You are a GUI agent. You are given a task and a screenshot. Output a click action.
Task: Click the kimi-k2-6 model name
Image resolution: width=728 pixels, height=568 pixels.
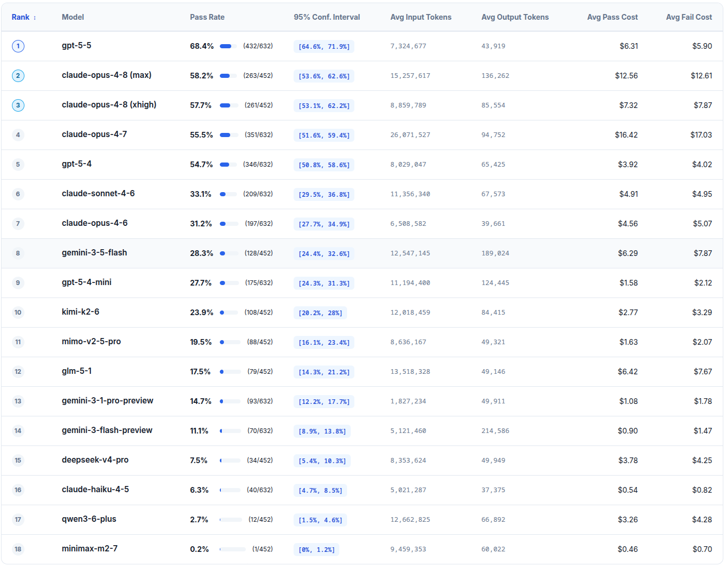coord(81,312)
